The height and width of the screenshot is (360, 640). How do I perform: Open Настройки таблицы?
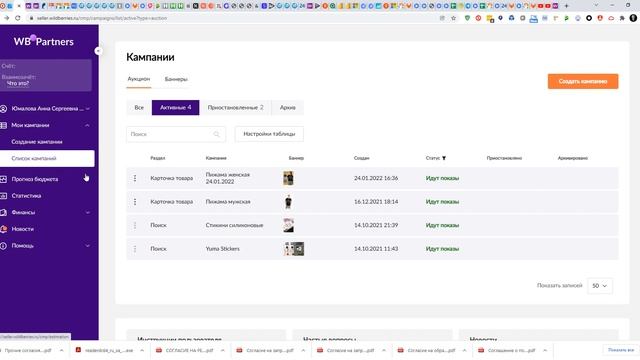(x=269, y=134)
